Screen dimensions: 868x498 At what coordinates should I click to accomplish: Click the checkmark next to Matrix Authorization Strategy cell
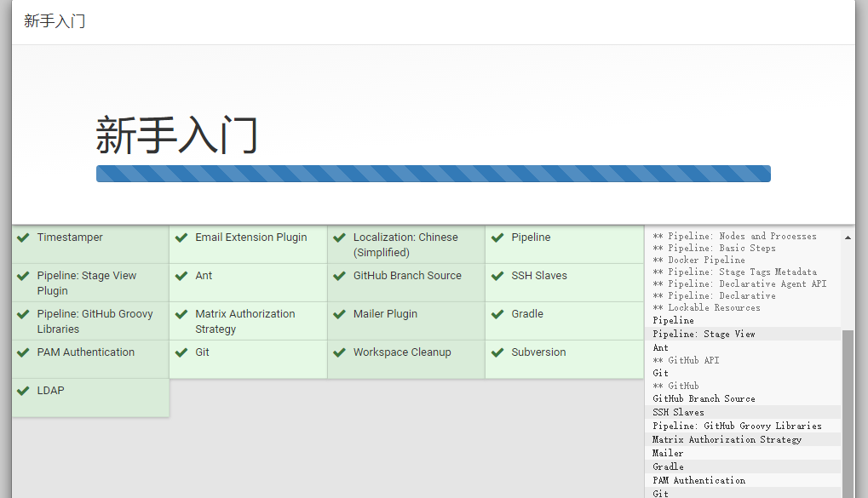[x=181, y=314]
